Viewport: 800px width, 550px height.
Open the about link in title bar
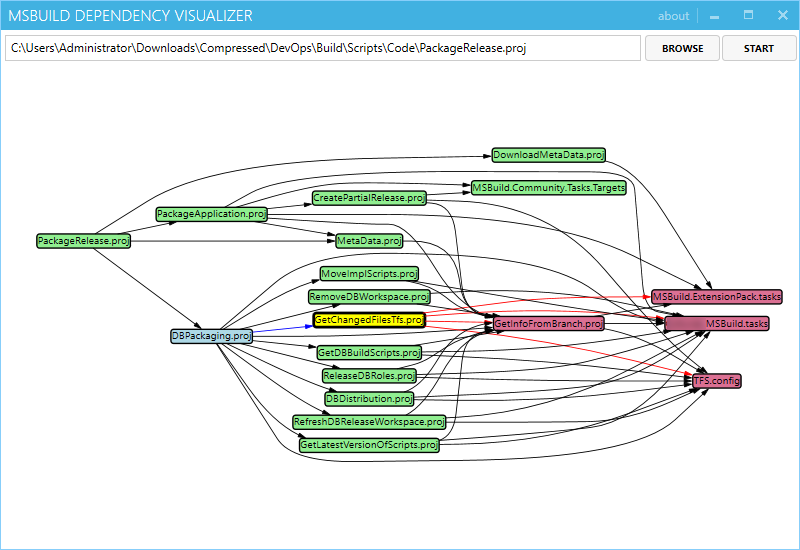(x=673, y=16)
